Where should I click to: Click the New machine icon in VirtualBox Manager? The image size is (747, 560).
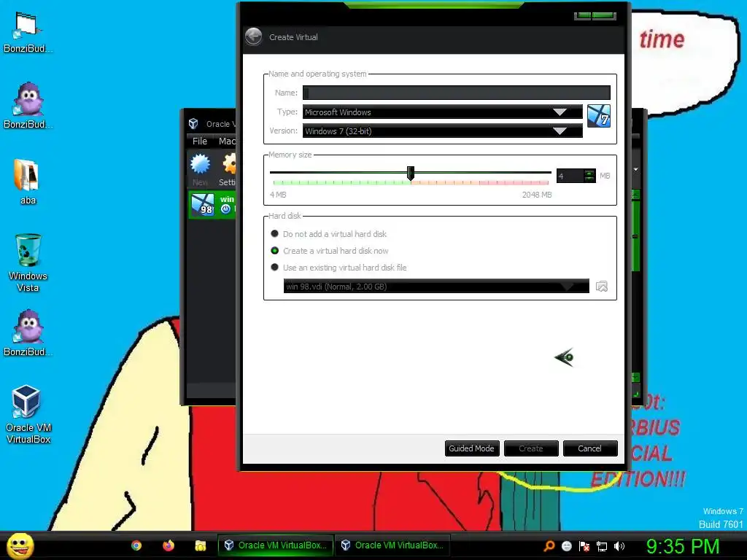coord(200,169)
